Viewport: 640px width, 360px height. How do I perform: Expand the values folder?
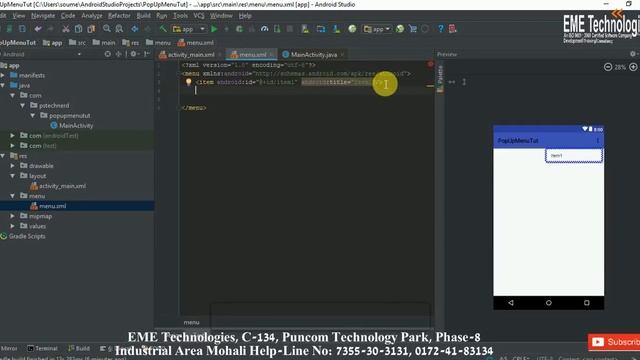pos(13,226)
